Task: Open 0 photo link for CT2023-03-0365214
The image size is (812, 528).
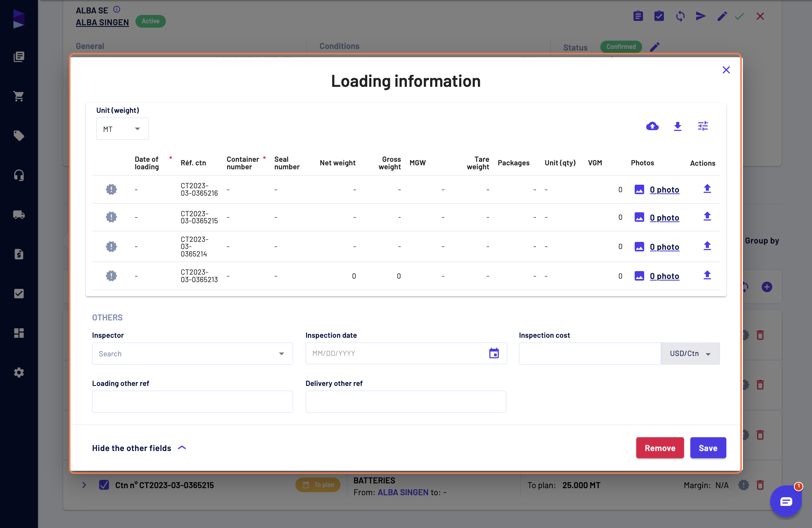Action: pos(664,247)
